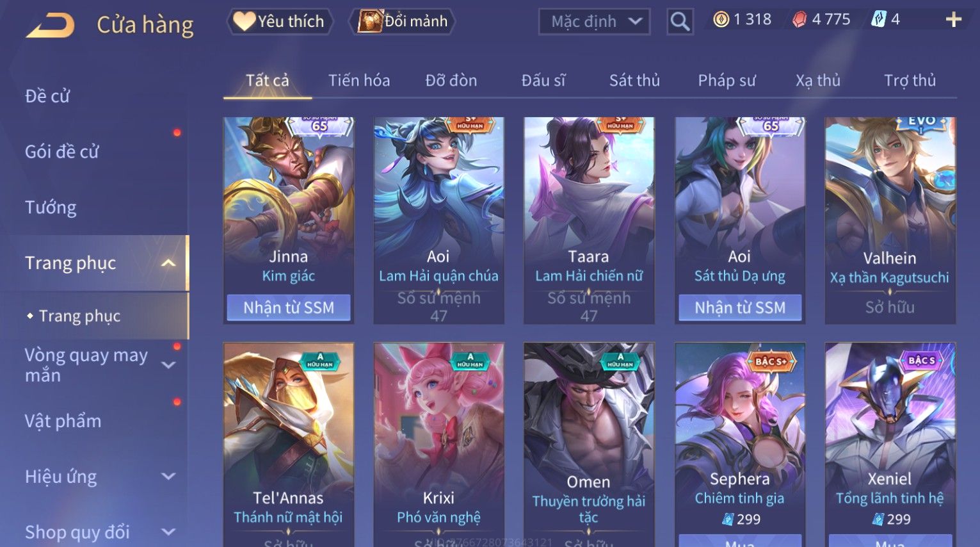Open the Mặc định sort dropdown
The width and height of the screenshot is (980, 547).
pyautogui.click(x=594, y=22)
